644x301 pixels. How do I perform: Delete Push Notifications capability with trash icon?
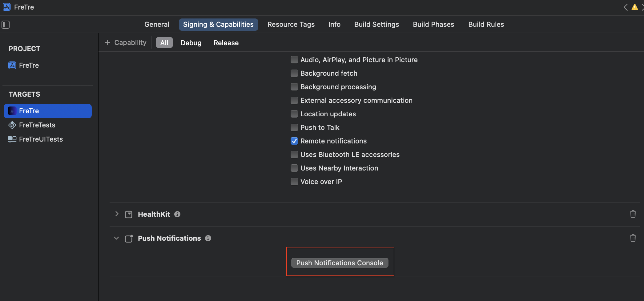(x=633, y=238)
